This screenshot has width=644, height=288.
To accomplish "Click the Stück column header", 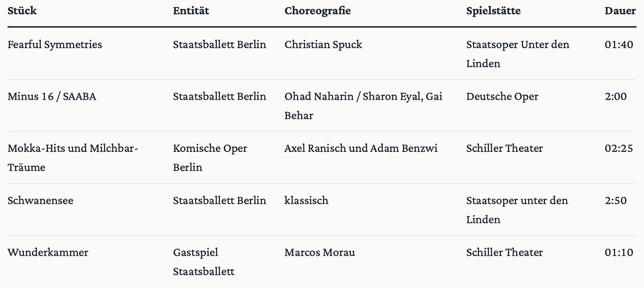I will coord(22,11).
